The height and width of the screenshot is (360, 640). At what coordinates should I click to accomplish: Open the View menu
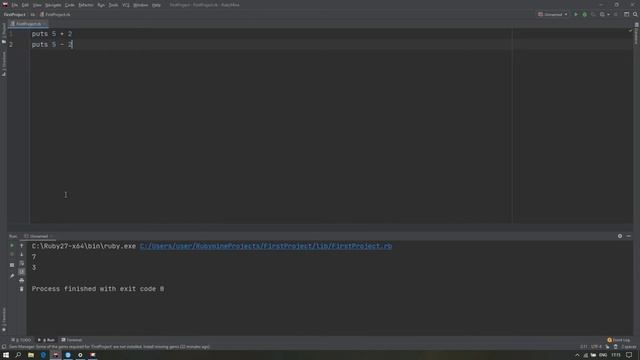pyautogui.click(x=37, y=5)
